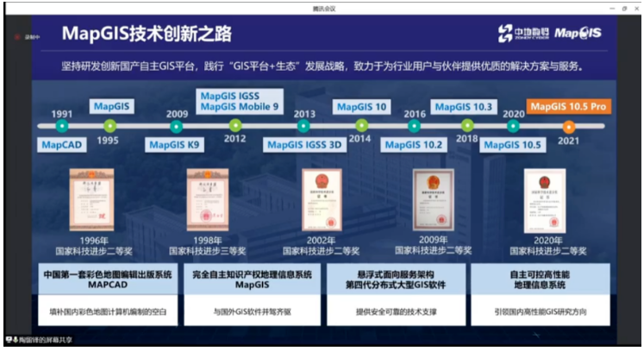Click the 中地数码 company logo

tap(523, 34)
